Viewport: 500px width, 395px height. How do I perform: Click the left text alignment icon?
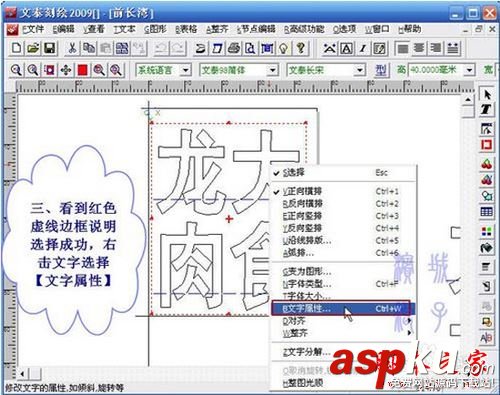point(403,49)
